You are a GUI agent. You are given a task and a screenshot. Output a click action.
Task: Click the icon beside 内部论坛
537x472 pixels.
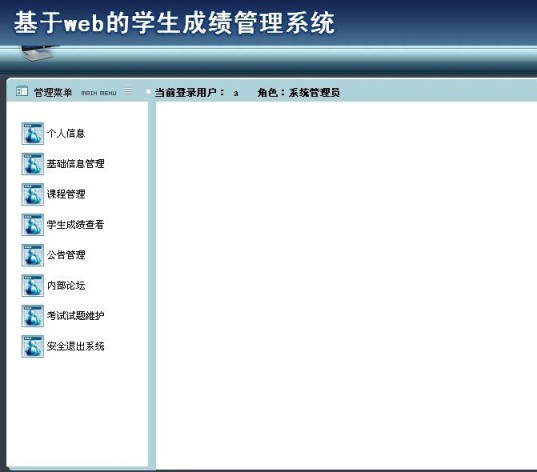33,285
